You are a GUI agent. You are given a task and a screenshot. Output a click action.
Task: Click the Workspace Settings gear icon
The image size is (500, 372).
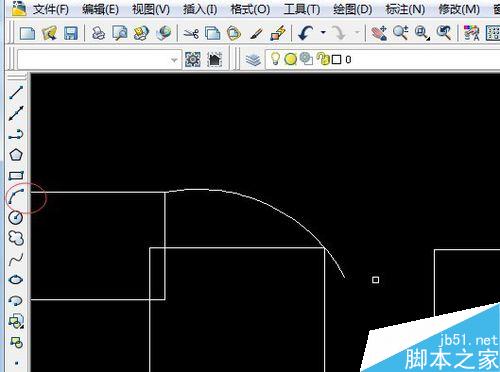(193, 60)
